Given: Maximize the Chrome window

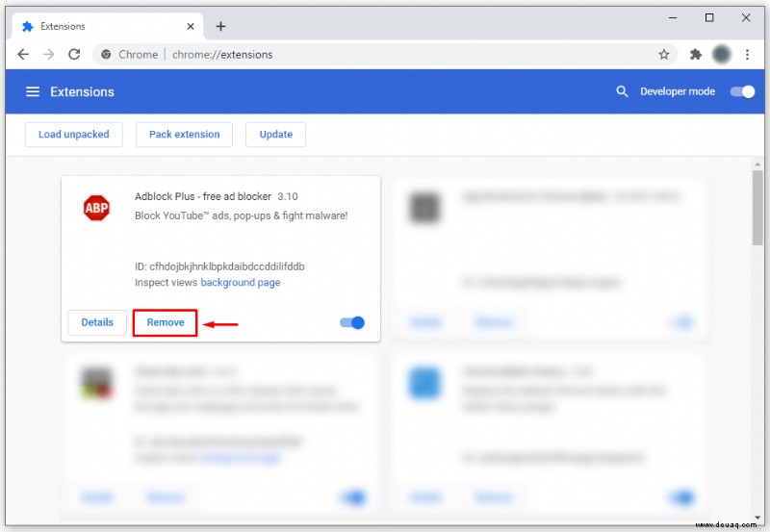Looking at the screenshot, I should 709,17.
